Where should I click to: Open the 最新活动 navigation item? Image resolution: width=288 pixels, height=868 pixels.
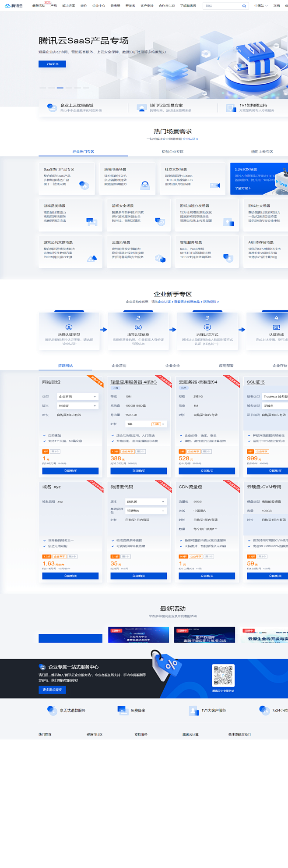pyautogui.click(x=39, y=6)
